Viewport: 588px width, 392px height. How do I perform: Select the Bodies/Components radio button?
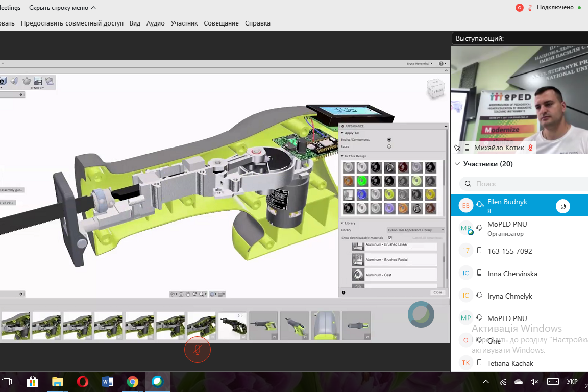389,139
